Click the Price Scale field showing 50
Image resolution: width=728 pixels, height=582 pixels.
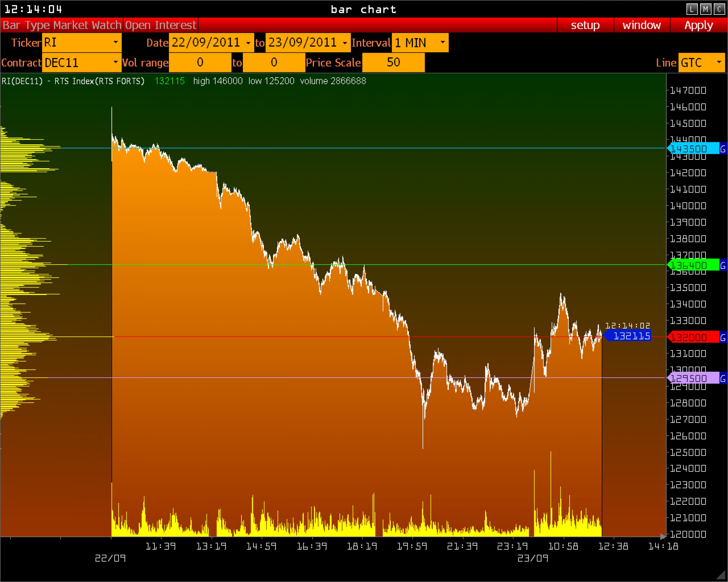(393, 62)
